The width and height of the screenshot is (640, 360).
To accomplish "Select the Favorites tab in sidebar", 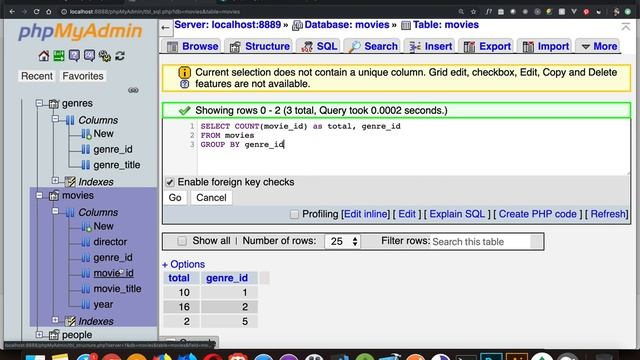I will tap(83, 76).
